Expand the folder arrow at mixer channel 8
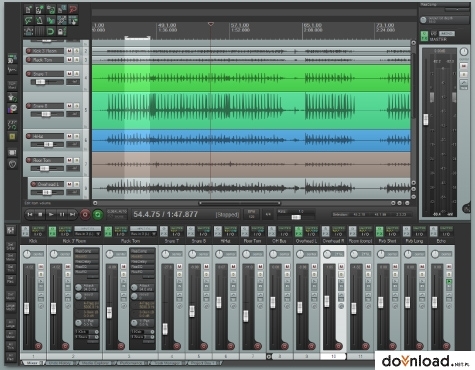 pyautogui.click(x=269, y=356)
